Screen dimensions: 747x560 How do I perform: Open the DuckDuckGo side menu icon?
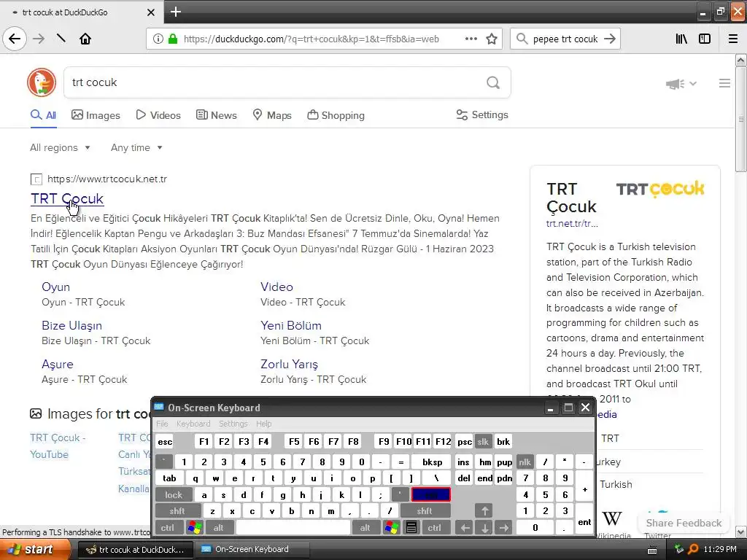[x=724, y=83]
